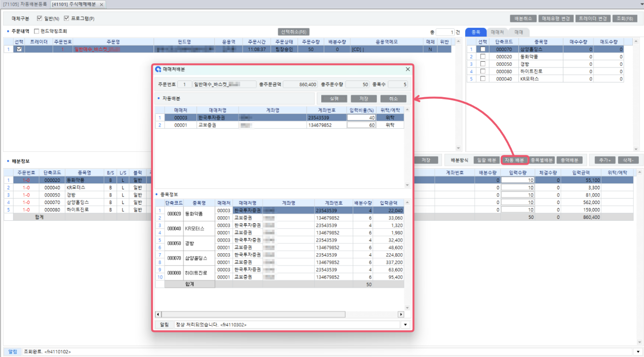Viewport: 644px width, 357px height.
Task: Click the 000040 code cell in 종목정보 table
Action: tap(174, 228)
